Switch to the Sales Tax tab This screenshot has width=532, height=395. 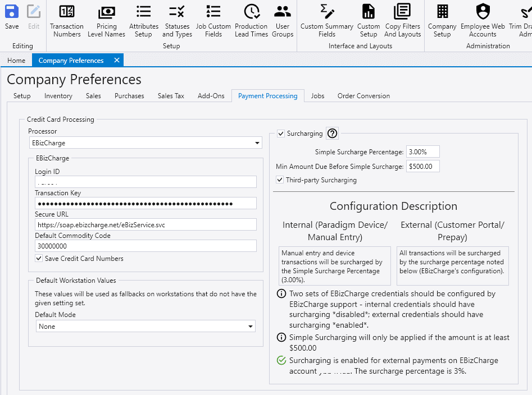tap(171, 96)
